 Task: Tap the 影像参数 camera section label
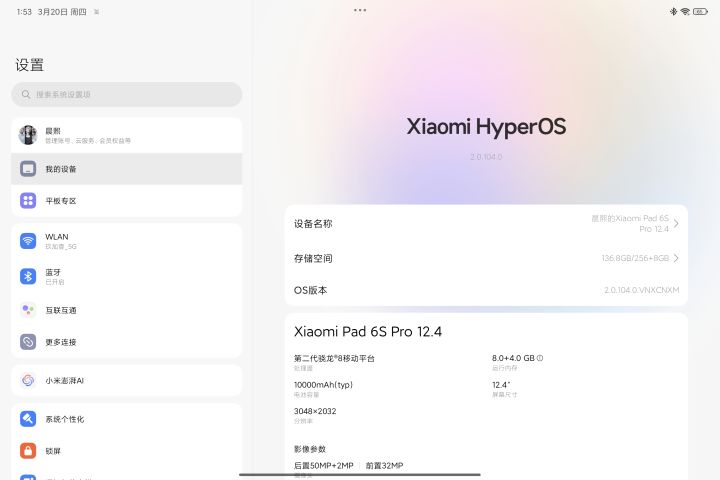pos(309,449)
